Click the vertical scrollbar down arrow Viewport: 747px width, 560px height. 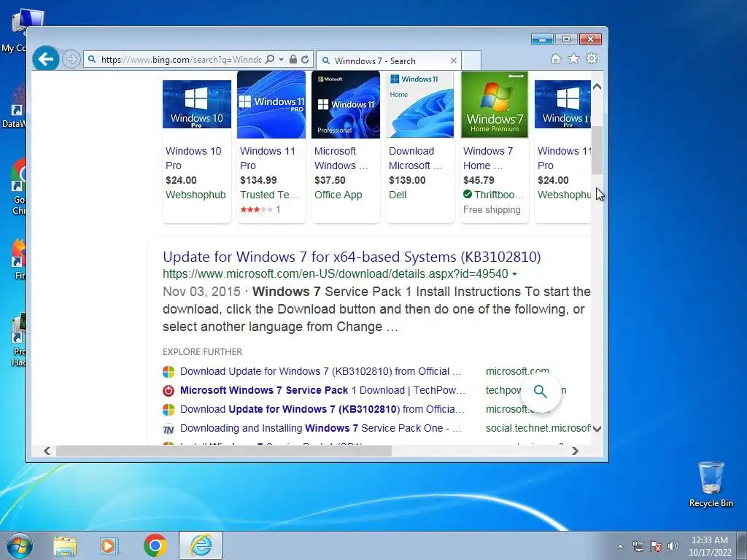point(597,429)
